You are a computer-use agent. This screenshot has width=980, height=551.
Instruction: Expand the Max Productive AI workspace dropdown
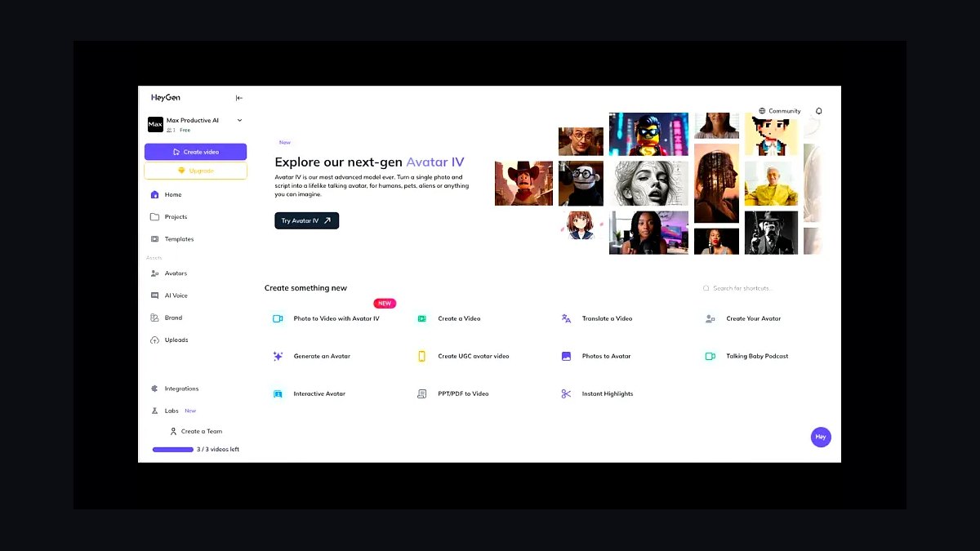[239, 120]
